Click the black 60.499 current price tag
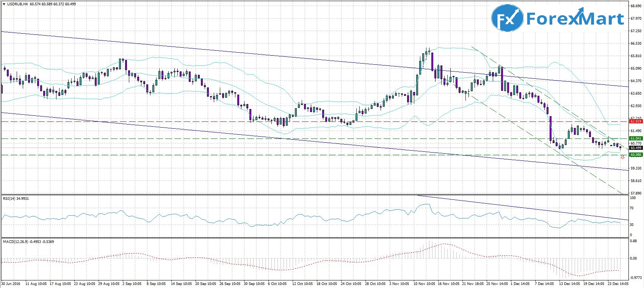Screen dimensions: 644x288 pyautogui.click(x=636, y=148)
